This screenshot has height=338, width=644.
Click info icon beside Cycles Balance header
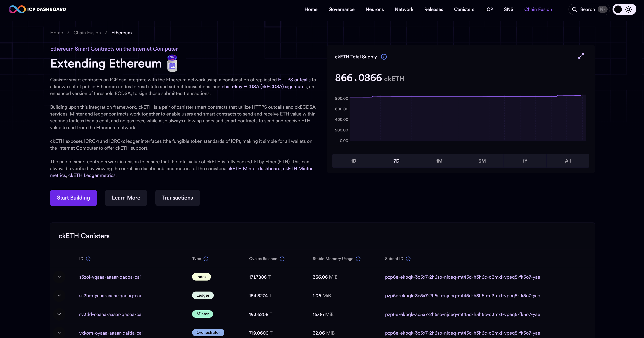click(282, 259)
